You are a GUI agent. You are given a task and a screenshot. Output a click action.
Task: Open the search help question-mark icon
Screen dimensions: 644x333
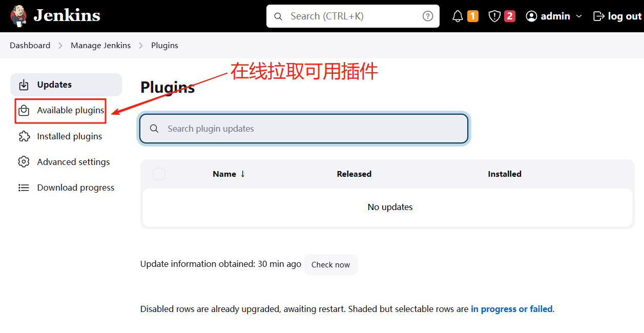tap(428, 16)
